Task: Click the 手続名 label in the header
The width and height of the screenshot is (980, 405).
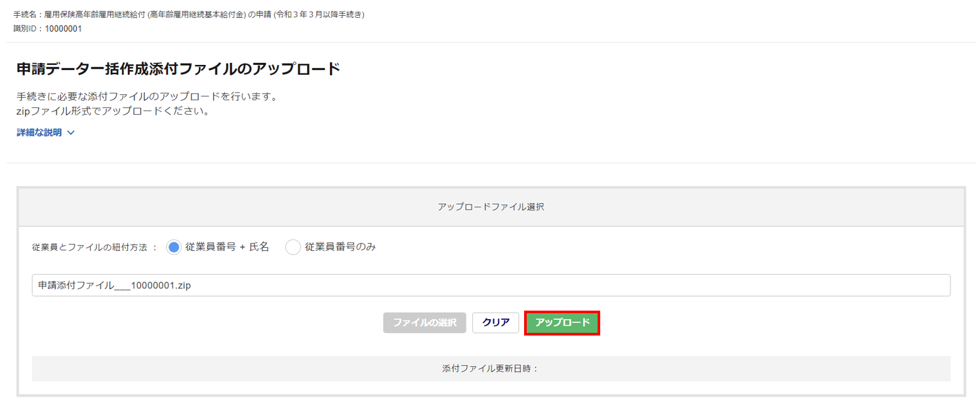Action: [26, 14]
